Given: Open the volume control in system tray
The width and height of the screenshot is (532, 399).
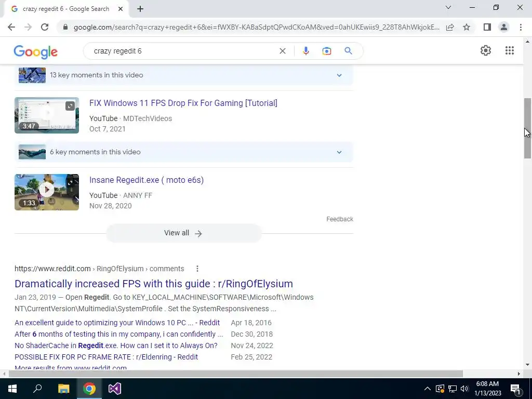Looking at the screenshot, I should 464,389.
